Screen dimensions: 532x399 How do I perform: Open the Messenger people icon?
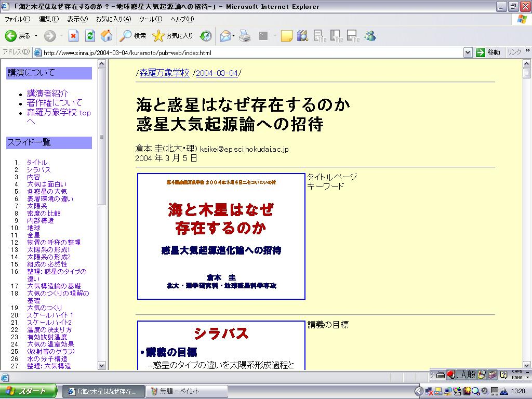click(x=370, y=36)
